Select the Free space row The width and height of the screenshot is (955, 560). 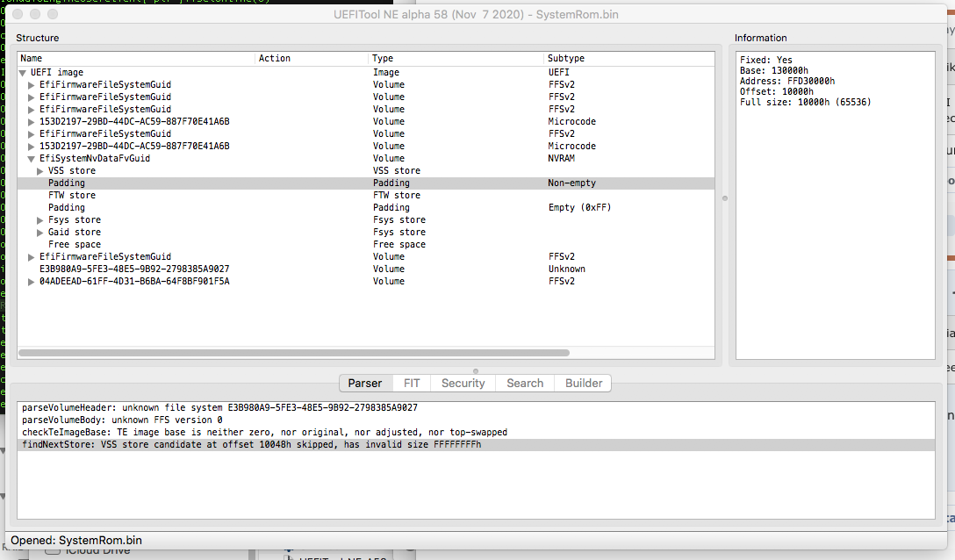[x=366, y=244]
